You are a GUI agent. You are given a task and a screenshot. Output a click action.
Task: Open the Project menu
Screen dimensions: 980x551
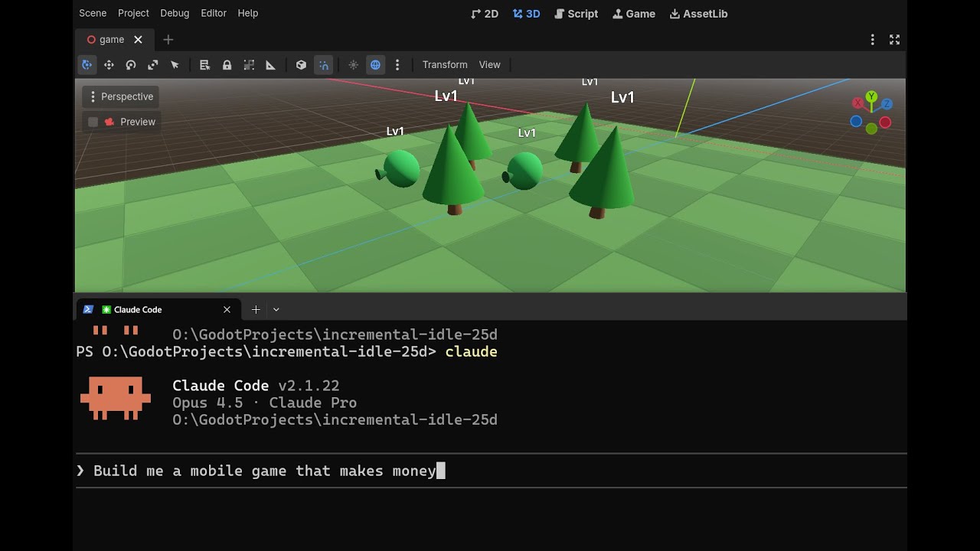(x=133, y=13)
